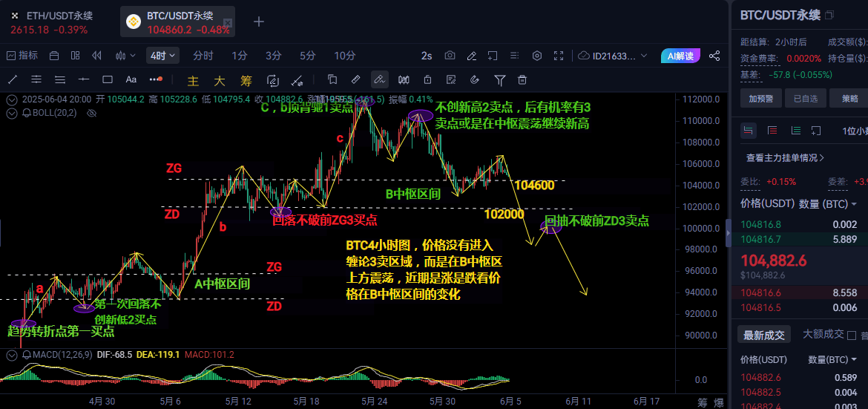Viewport: 868px width, 409px height.
Task: Click the 加预警 button
Action: [x=762, y=98]
